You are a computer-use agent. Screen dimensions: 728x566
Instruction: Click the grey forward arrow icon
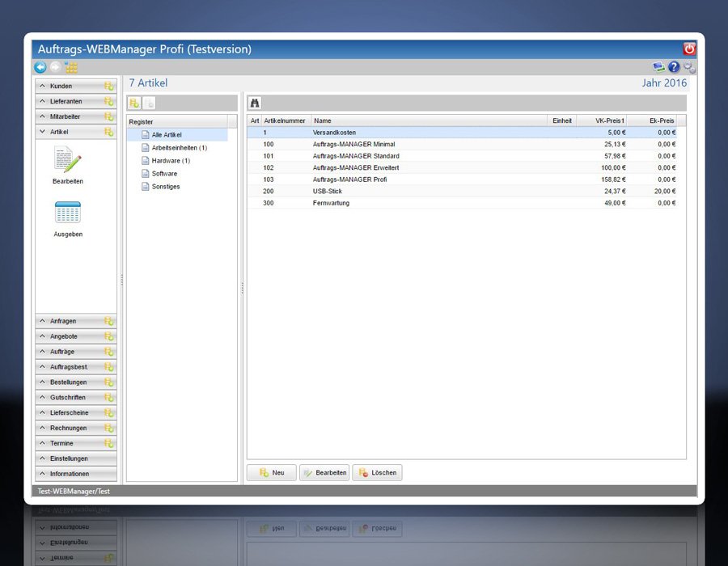tap(55, 67)
